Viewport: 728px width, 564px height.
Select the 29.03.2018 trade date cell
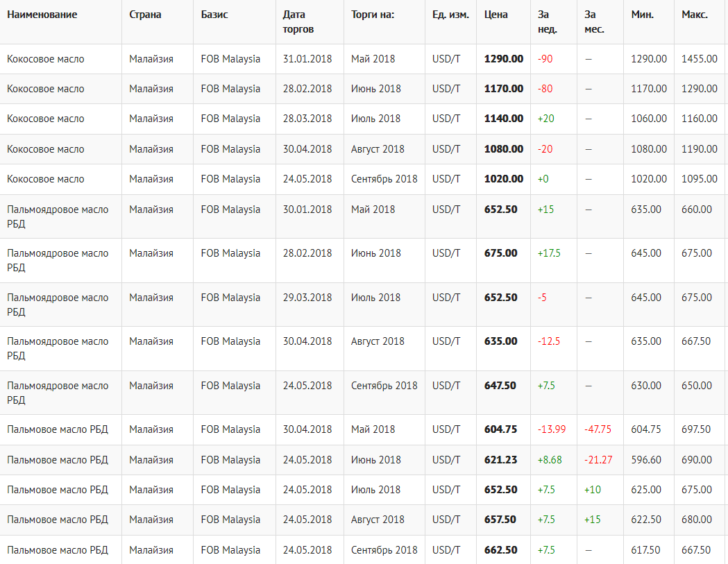point(307,298)
